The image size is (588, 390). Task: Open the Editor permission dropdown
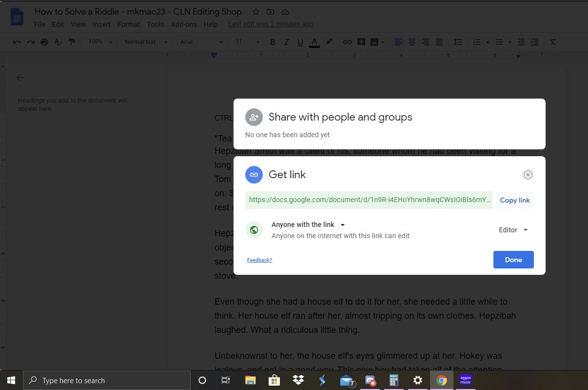coord(513,230)
